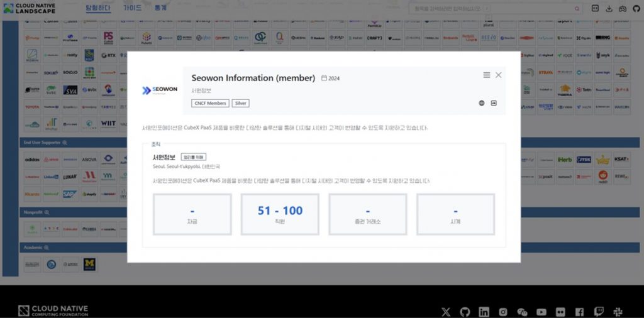
Task: Click the Seowon logo in the dialog
Action: click(160, 90)
